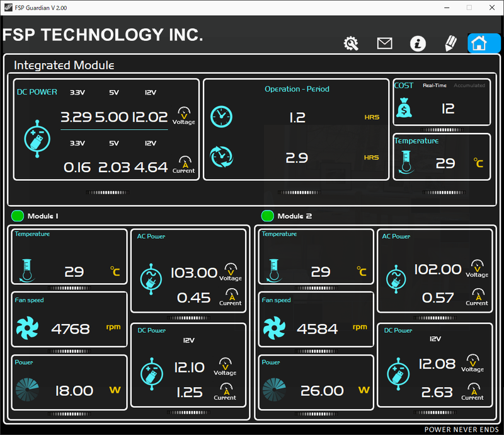Screen dimensions: 504x435
Task: Click the operation clock icon beside 1.2 HRS
Action: 221,117
